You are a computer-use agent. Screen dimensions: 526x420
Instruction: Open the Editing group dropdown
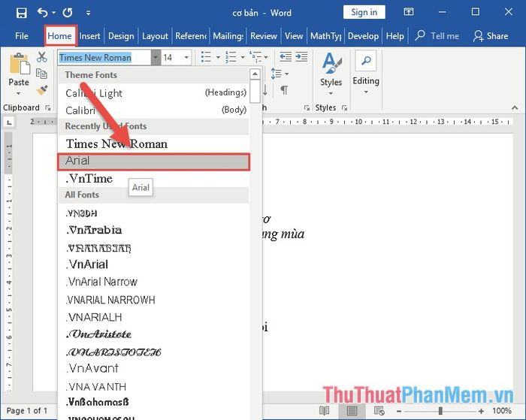tap(366, 74)
